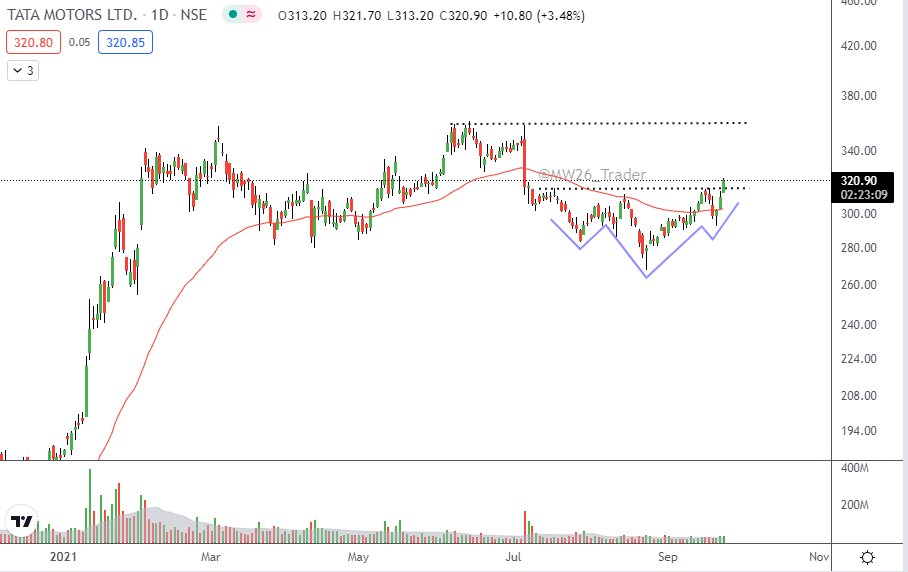The width and height of the screenshot is (908, 572).
Task: Click the 380.00 price axis label
Action: click(x=859, y=96)
